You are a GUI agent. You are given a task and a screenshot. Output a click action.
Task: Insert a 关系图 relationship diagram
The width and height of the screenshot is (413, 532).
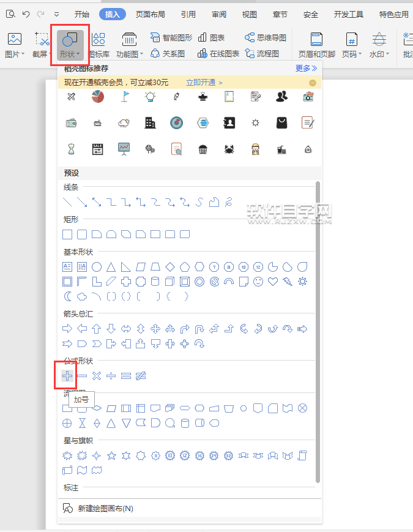168,54
